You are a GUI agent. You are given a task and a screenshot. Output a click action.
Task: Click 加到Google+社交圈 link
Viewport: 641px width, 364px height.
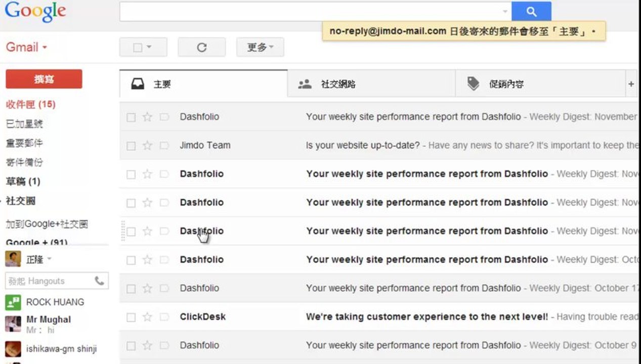(47, 224)
